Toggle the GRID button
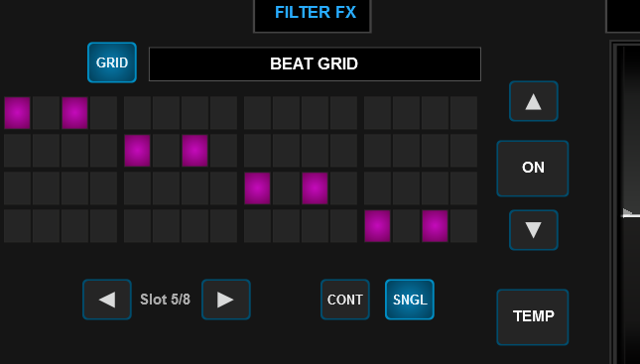This screenshot has height=364, width=640. (x=112, y=62)
